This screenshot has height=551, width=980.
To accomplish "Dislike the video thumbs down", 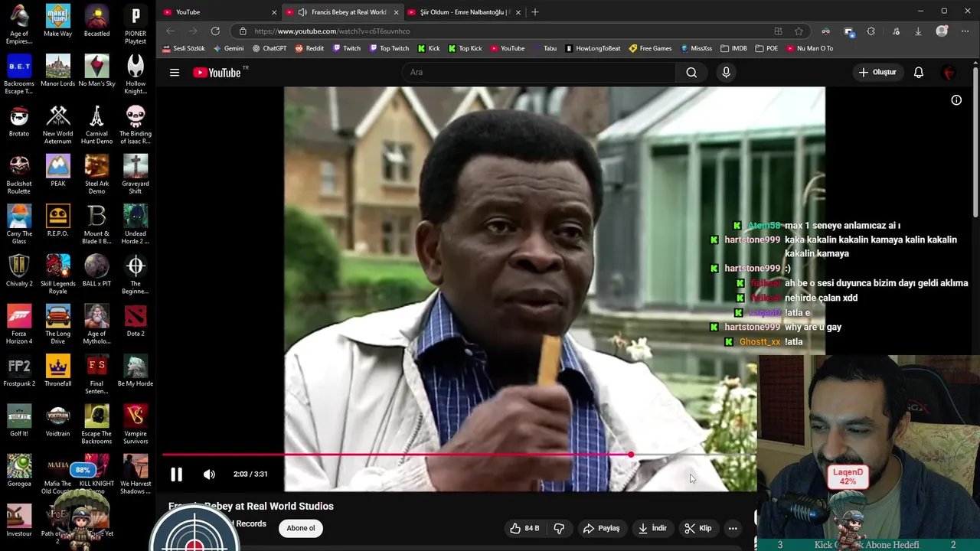I will (x=559, y=528).
